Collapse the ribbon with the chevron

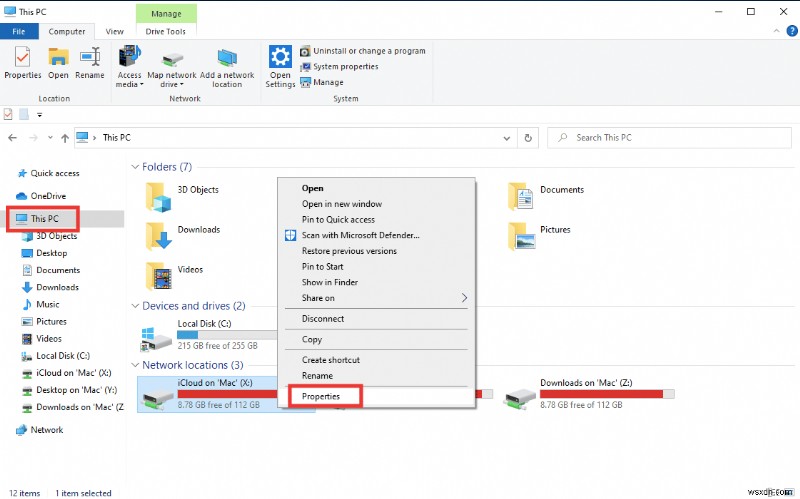776,31
